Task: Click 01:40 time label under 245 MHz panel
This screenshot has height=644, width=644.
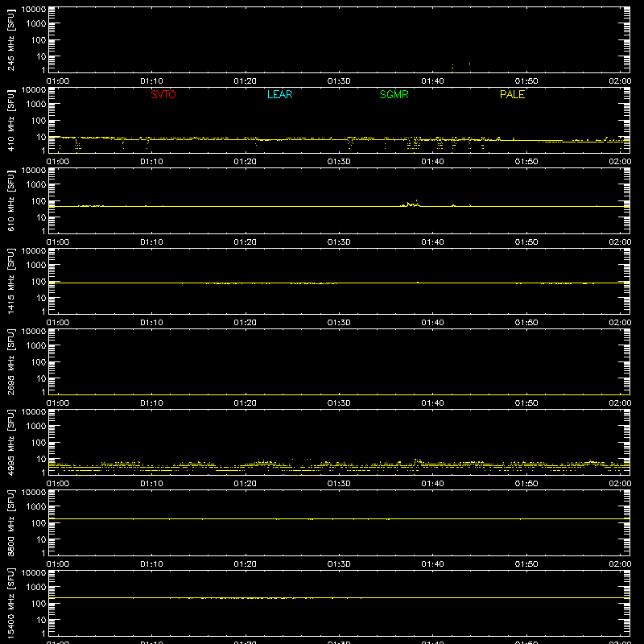Action: pyautogui.click(x=432, y=81)
